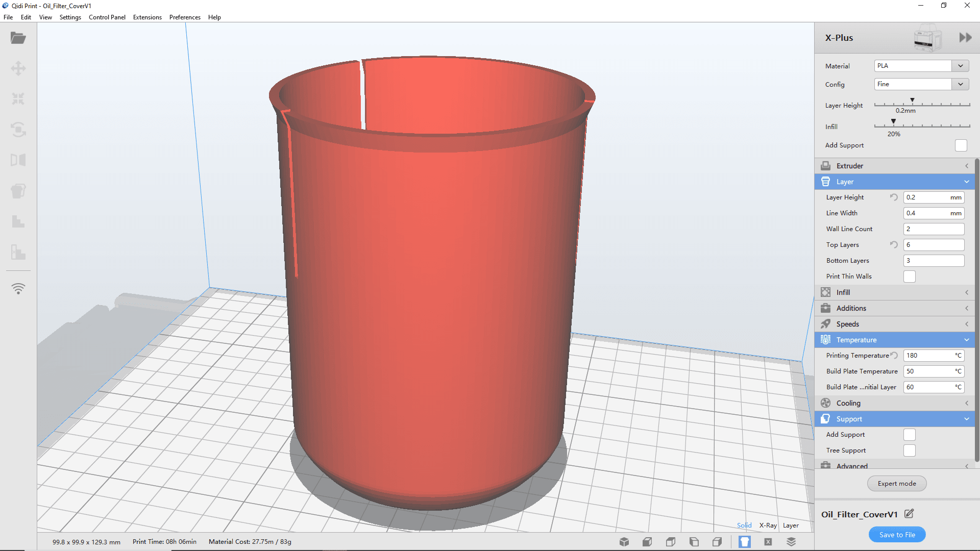Click the Line Width input field
980x551 pixels.
point(934,213)
